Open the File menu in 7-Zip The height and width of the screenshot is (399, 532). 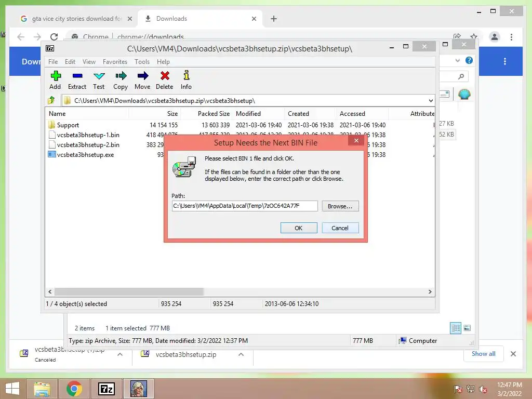point(53,62)
